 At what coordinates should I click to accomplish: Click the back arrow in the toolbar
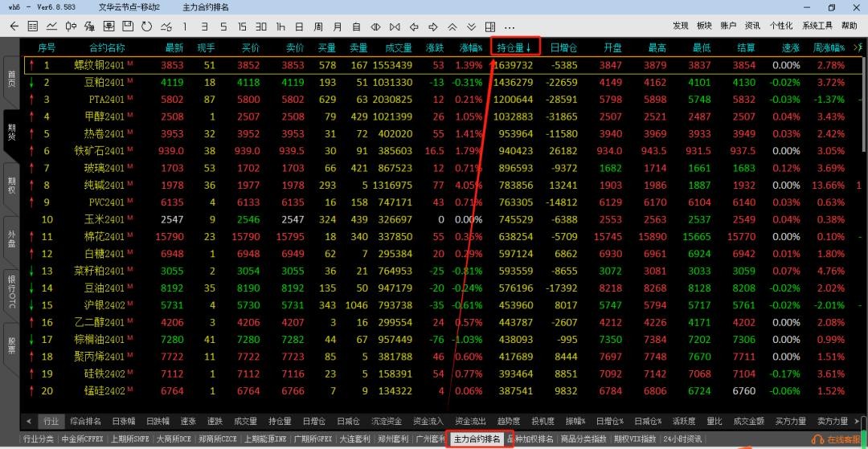pyautogui.click(x=14, y=27)
